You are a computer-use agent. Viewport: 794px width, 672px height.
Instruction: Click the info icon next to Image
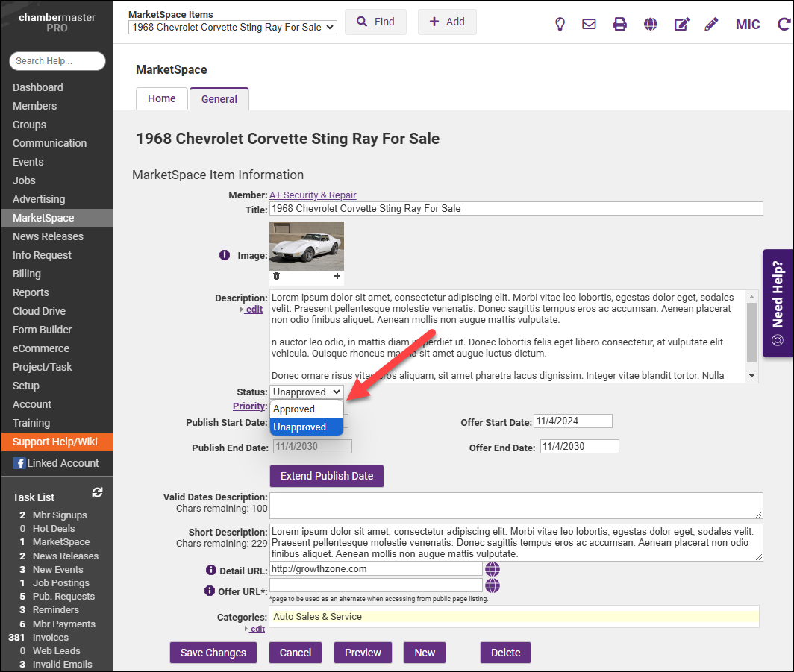[225, 255]
